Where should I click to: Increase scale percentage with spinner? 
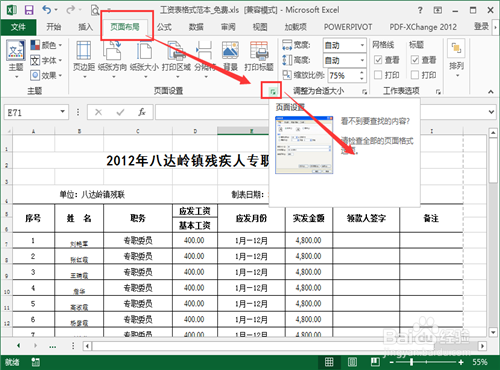(362, 72)
